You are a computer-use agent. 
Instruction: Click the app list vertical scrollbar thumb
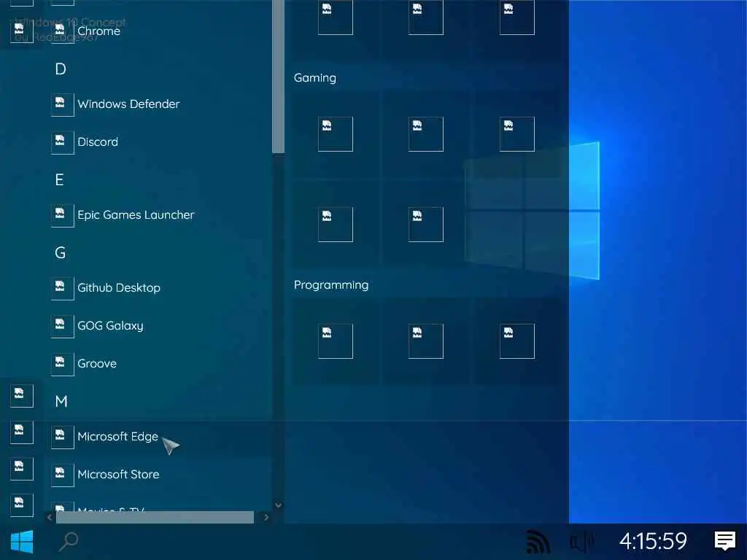click(278, 76)
